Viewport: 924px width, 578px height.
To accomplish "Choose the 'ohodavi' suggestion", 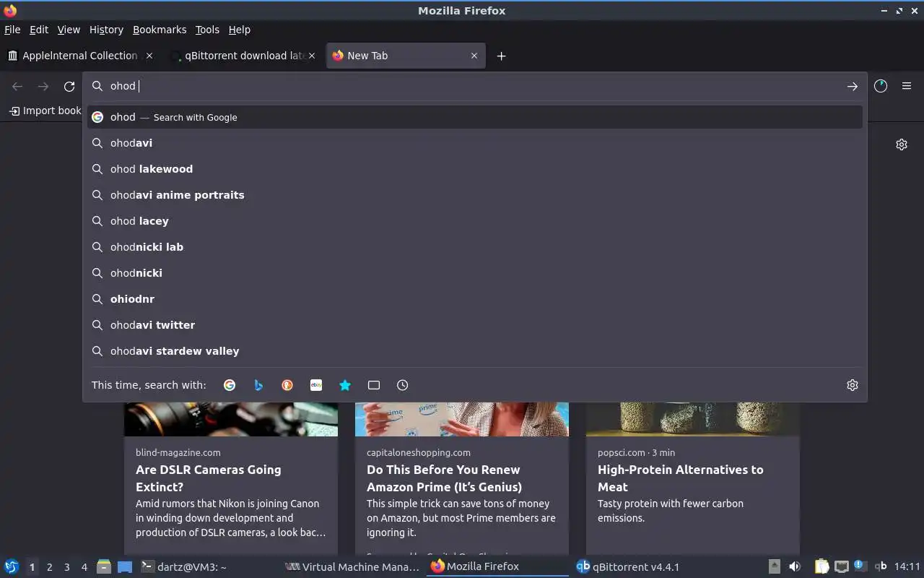I will coord(475,143).
